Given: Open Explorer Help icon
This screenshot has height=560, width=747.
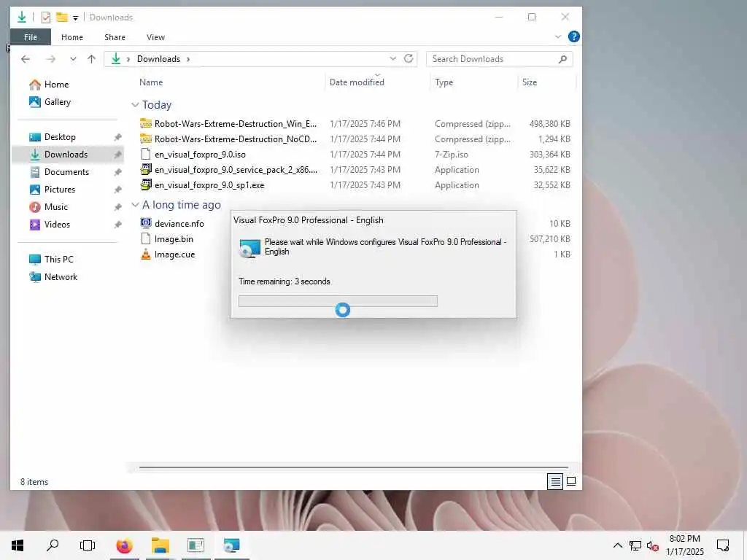Looking at the screenshot, I should 574,36.
